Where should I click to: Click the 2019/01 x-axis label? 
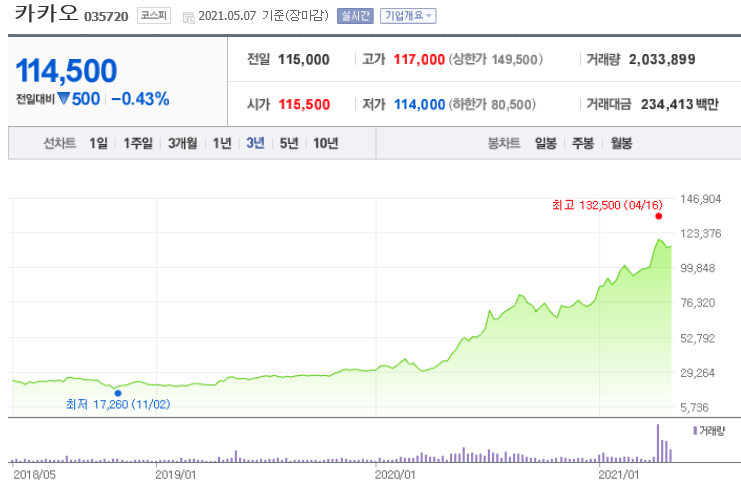[x=175, y=474]
